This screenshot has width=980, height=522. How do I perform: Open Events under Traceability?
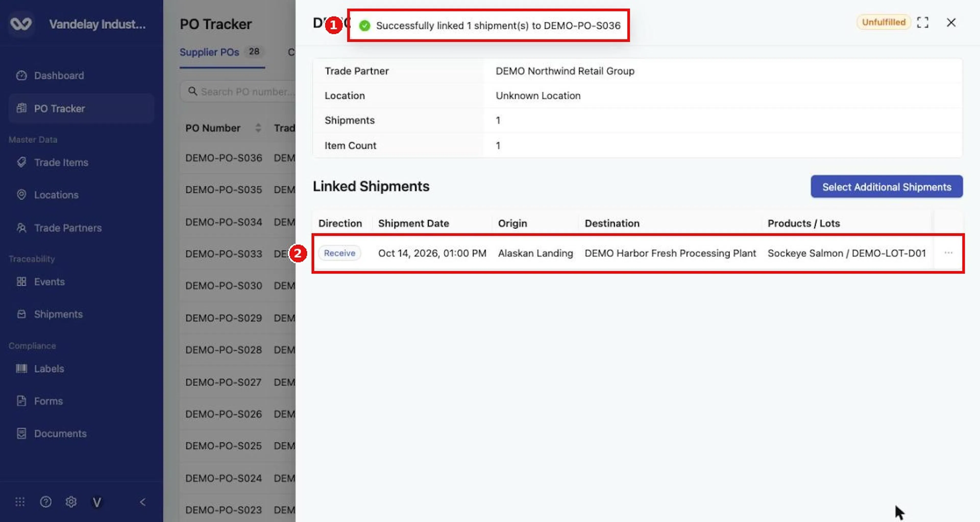pos(81,282)
